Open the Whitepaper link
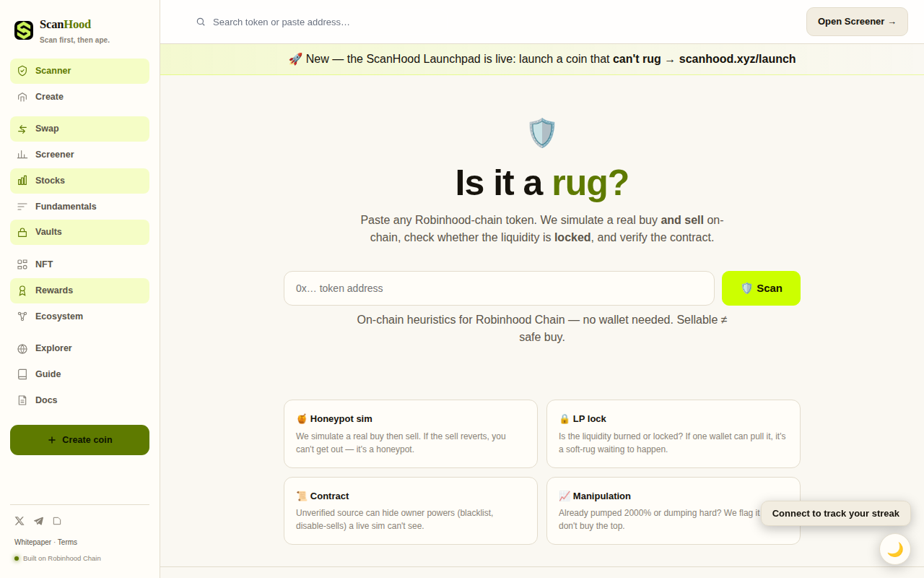Viewport: 924px width, 578px height. pyautogui.click(x=32, y=542)
